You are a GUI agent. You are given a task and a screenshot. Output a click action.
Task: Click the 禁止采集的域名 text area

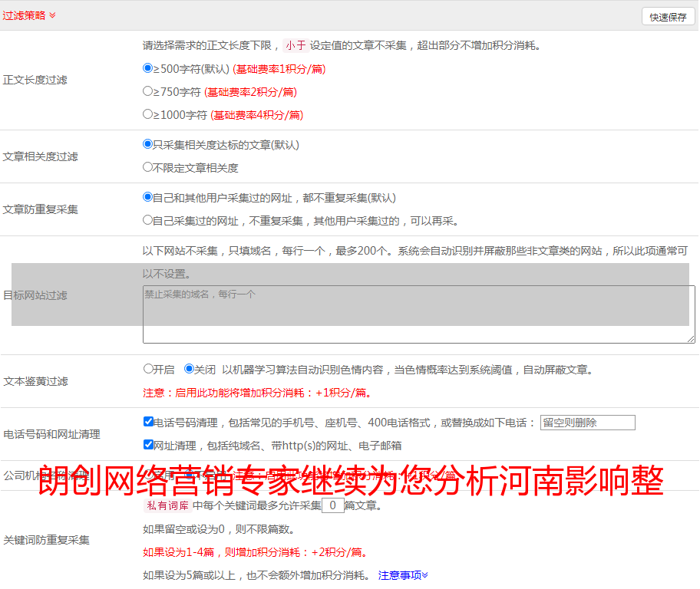419,314
